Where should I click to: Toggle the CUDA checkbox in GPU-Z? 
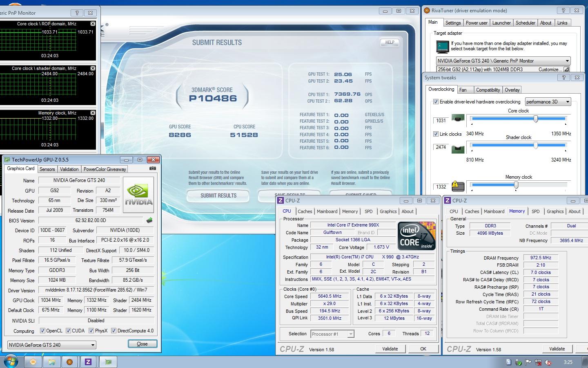68,331
